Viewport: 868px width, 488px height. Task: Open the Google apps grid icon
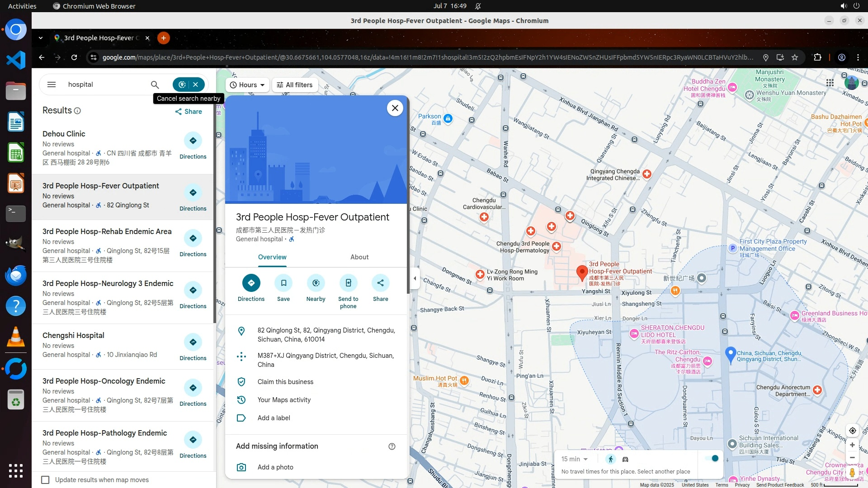[830, 83]
